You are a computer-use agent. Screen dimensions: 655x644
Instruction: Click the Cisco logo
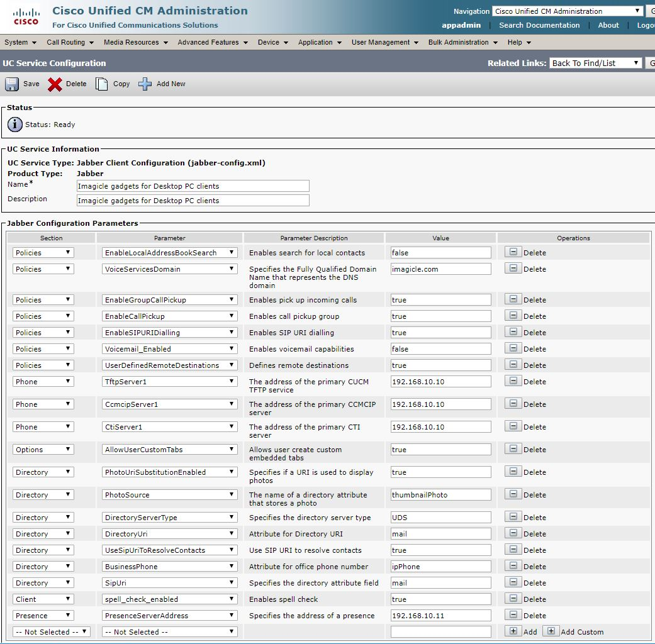[x=26, y=17]
